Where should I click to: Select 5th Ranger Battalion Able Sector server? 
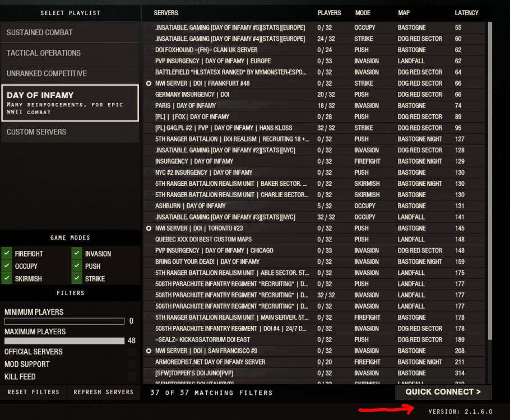[314, 273]
